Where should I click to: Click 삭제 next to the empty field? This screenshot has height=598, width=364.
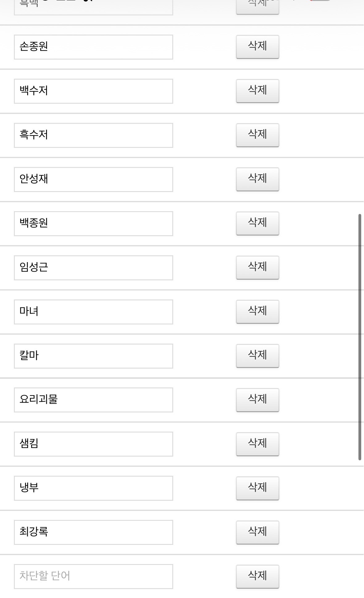click(257, 576)
